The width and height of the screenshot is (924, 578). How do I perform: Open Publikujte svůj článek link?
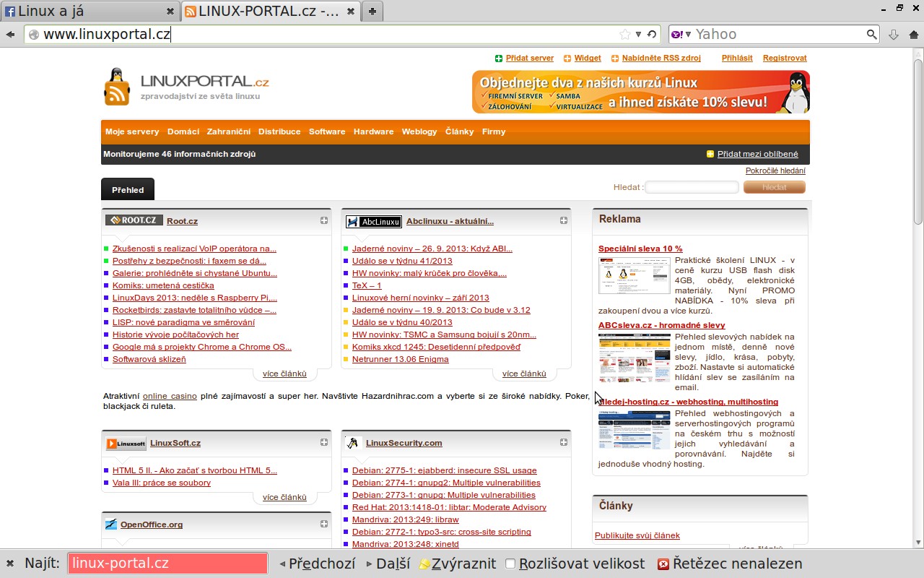[x=637, y=535]
